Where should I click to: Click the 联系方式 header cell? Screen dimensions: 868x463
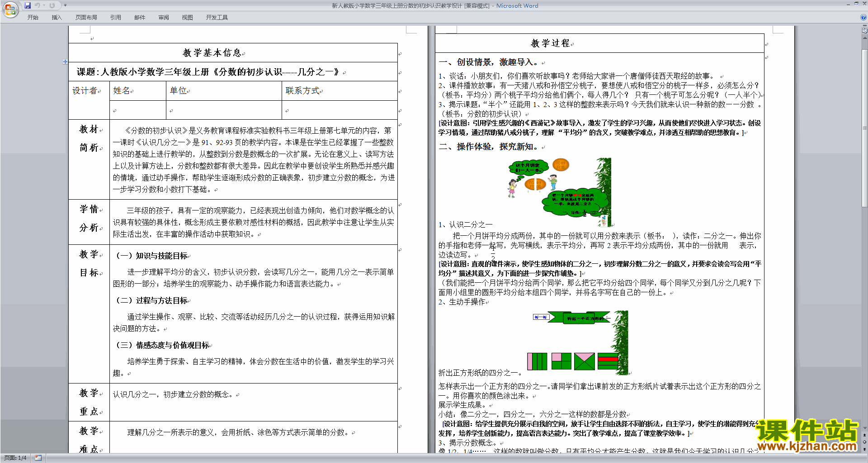(340, 91)
